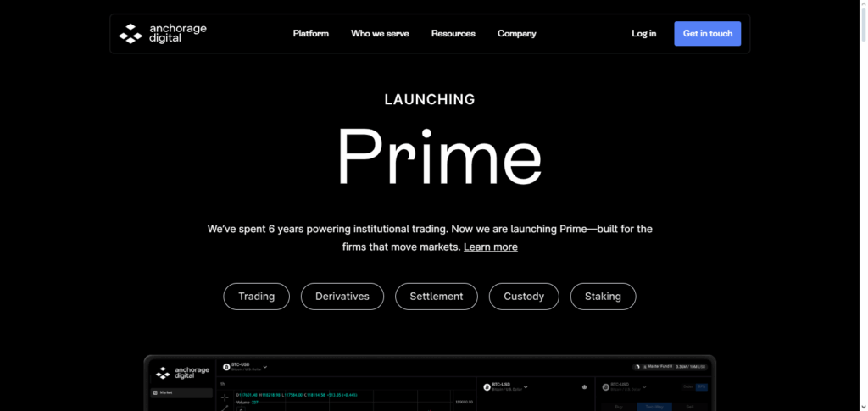Click the RFQ toggle in preview
Viewport: 868px width, 411px height.
[701, 387]
